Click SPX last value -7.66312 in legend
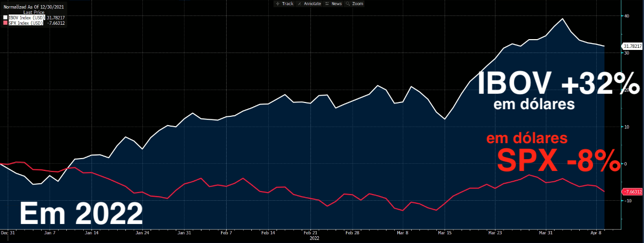 tap(55, 23)
